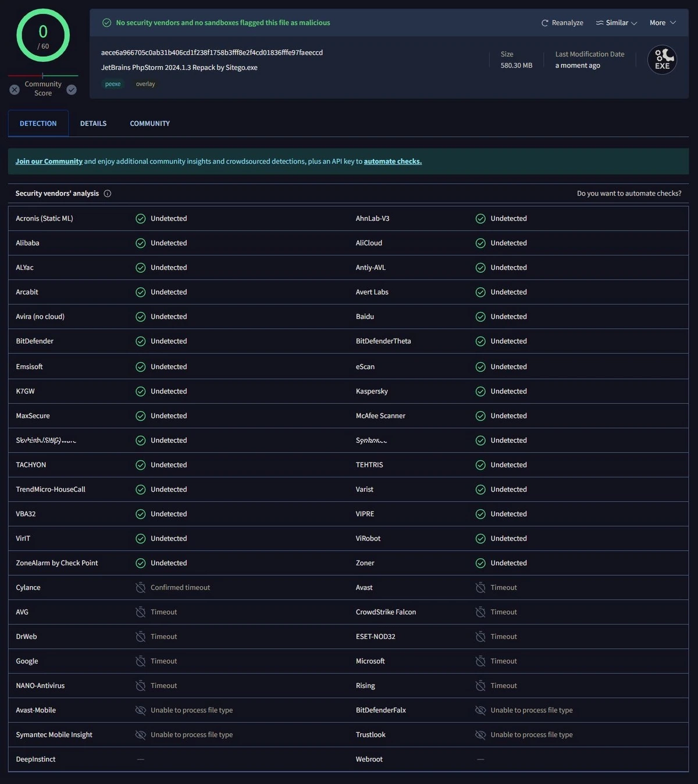The width and height of the screenshot is (698, 784).
Task: Click the DrWeb vendor name
Action: [x=26, y=637]
